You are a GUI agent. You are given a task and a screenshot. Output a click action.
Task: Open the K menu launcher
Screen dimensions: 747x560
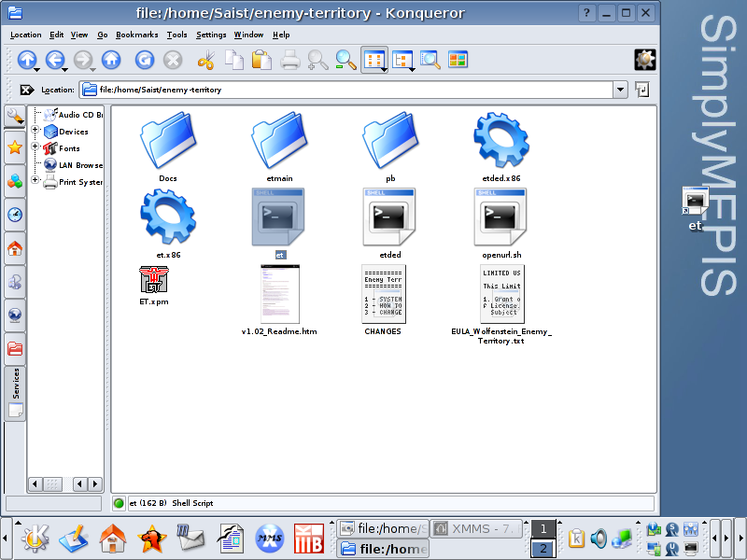[35, 538]
